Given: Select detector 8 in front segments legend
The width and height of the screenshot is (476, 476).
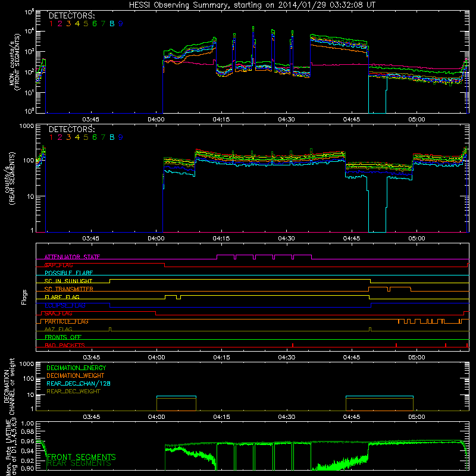Looking at the screenshot, I should (112, 24).
